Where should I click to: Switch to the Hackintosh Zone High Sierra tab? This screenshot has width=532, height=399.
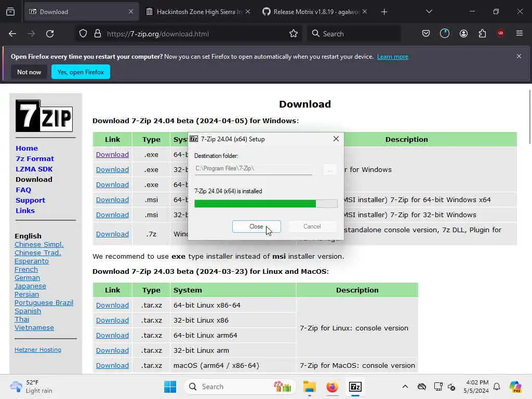click(198, 12)
